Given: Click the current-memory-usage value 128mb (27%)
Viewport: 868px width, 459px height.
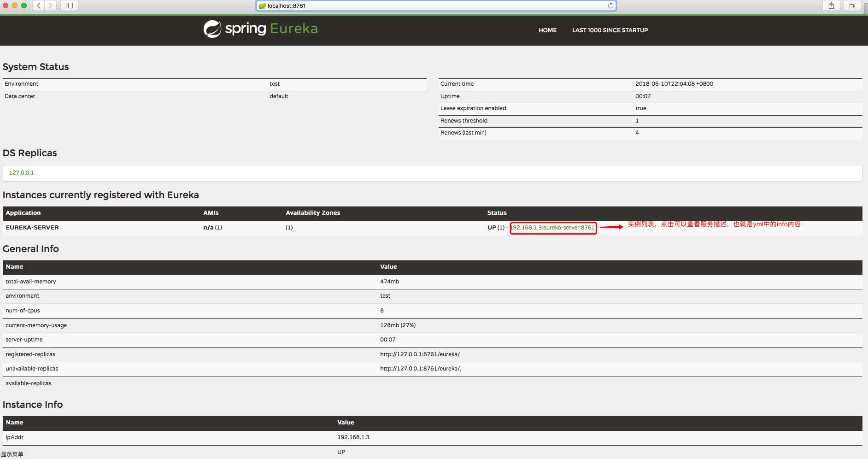Looking at the screenshot, I should click(x=398, y=325).
